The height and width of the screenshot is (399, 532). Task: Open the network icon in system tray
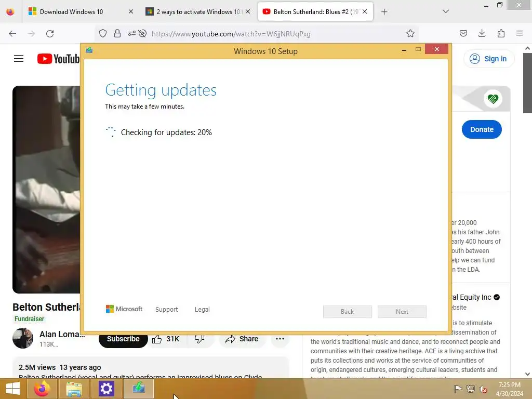coord(470,389)
